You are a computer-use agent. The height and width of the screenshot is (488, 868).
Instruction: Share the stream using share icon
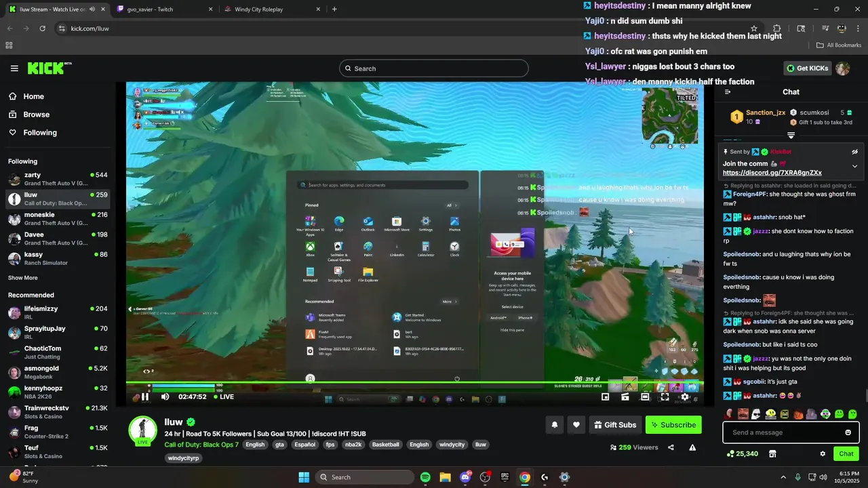click(671, 447)
